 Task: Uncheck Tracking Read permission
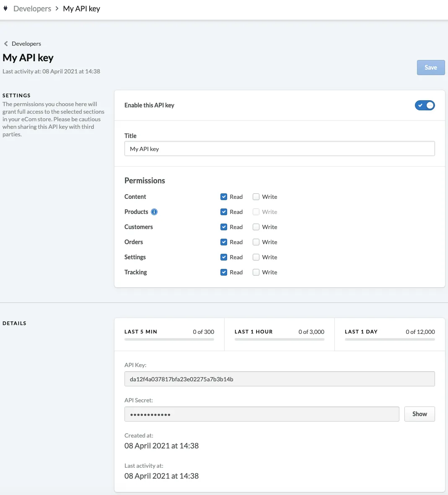[224, 272]
